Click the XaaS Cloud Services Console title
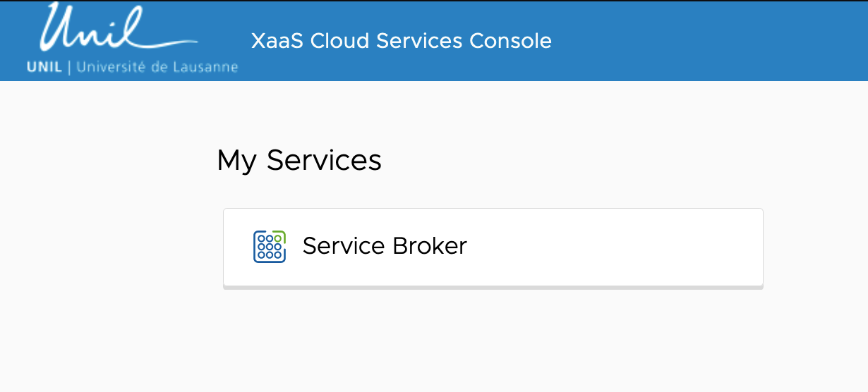 401,41
